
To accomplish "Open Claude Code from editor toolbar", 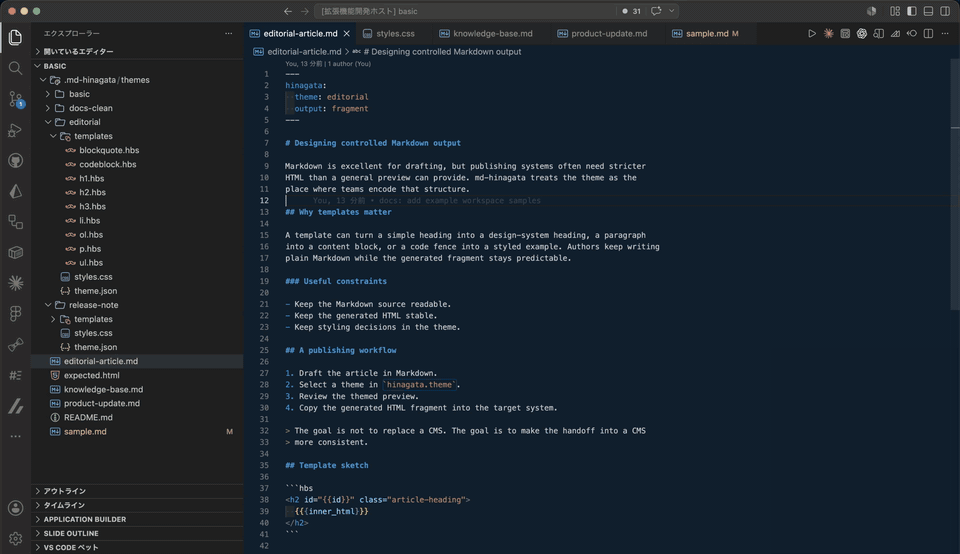I will pyautogui.click(x=828, y=34).
